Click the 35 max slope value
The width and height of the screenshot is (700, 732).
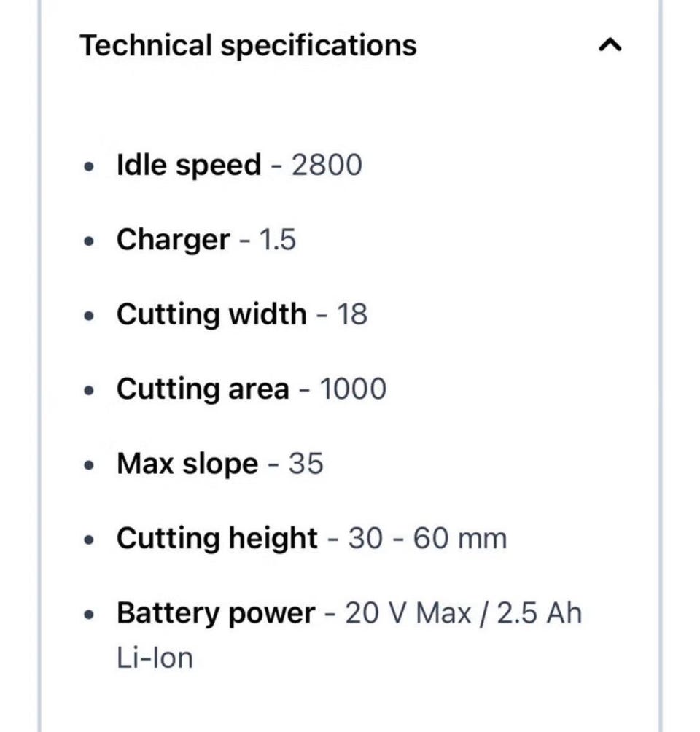306,464
